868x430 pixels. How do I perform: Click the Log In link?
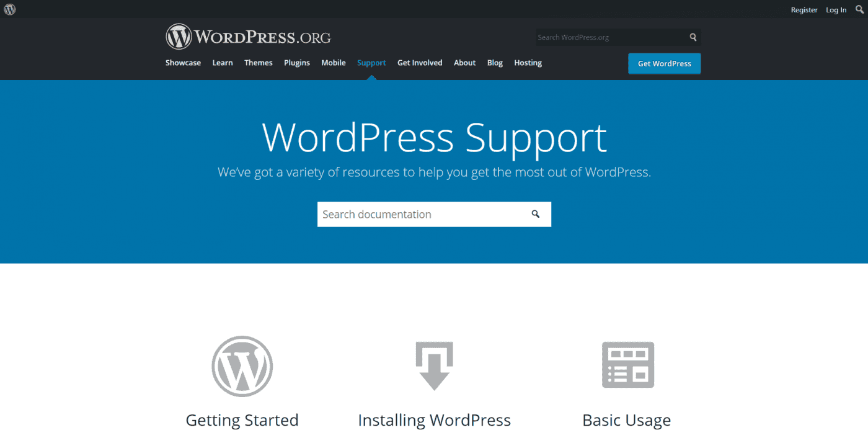[x=836, y=10]
